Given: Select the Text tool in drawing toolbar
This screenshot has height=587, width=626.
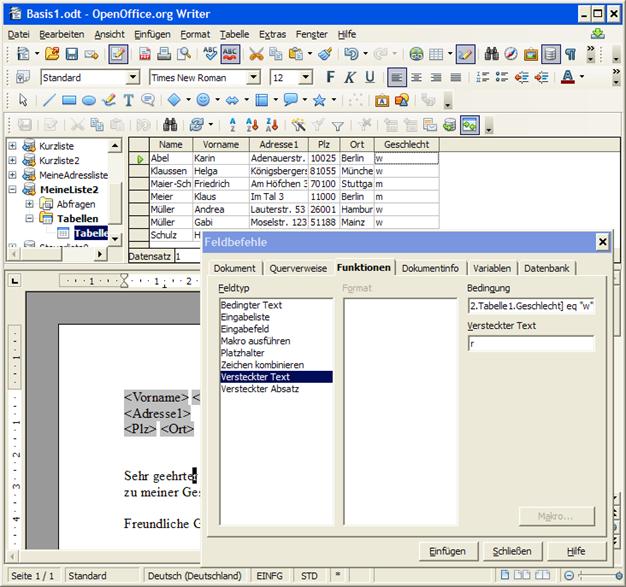Looking at the screenshot, I should pyautogui.click(x=128, y=100).
